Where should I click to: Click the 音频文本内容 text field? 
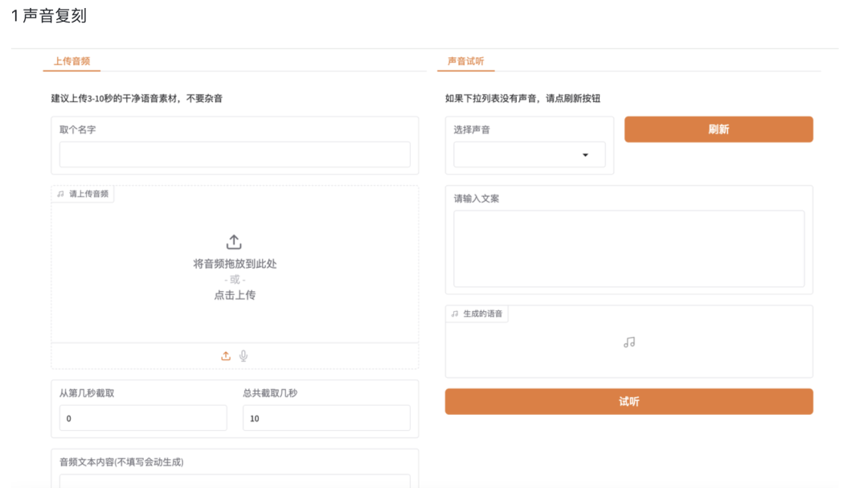coord(234,482)
